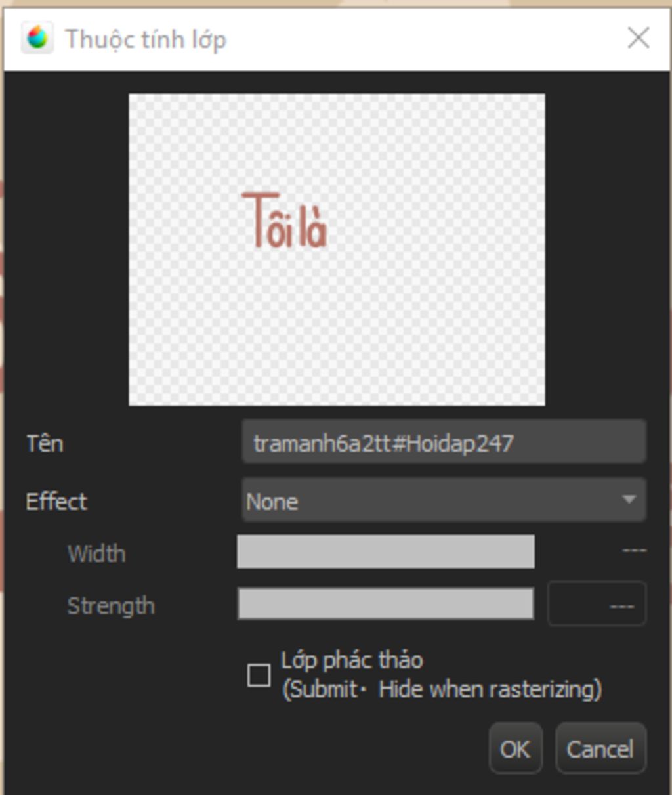672x795 pixels.
Task: Click the Width slider bar
Action: click(385, 551)
